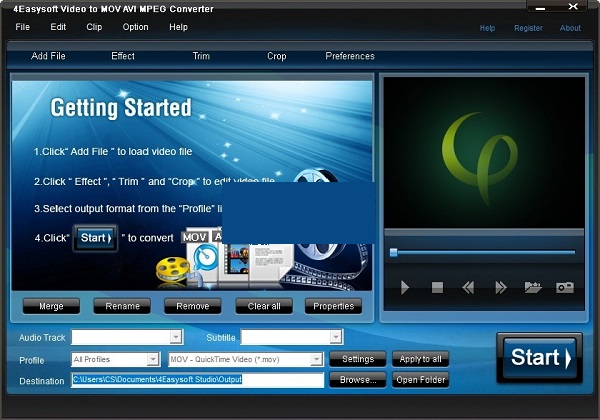Click the large Start convert button
Screen dimensions: 600x420
(x=540, y=358)
